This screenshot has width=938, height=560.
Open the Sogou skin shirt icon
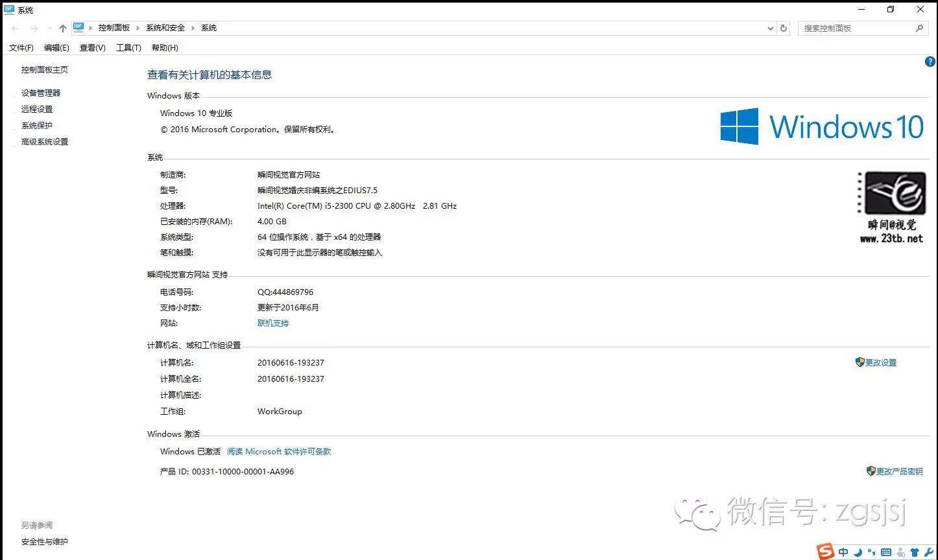[x=915, y=552]
